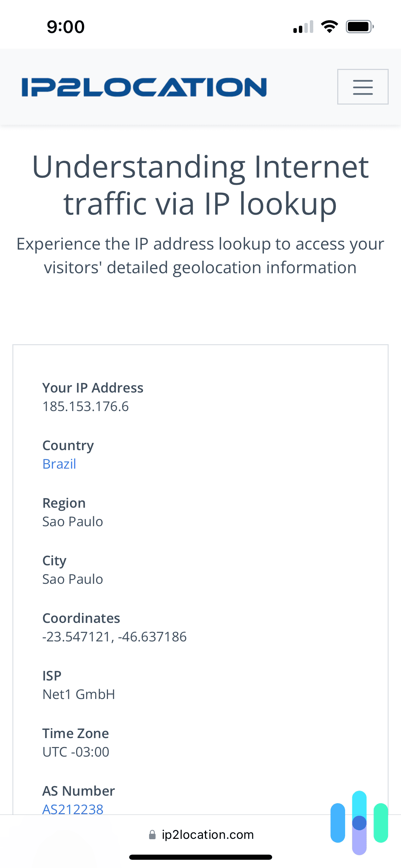Tap the home indicator bar
This screenshot has height=868, width=401.
click(x=200, y=858)
